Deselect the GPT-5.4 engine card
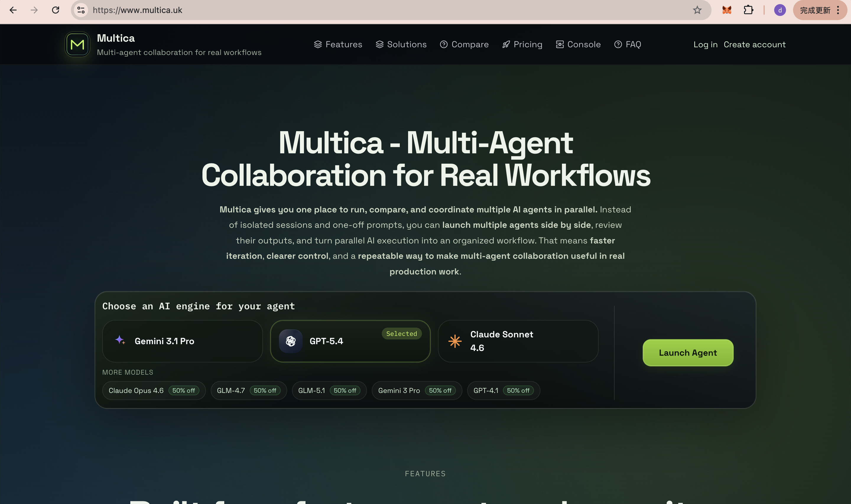The width and height of the screenshot is (851, 504). click(x=350, y=341)
